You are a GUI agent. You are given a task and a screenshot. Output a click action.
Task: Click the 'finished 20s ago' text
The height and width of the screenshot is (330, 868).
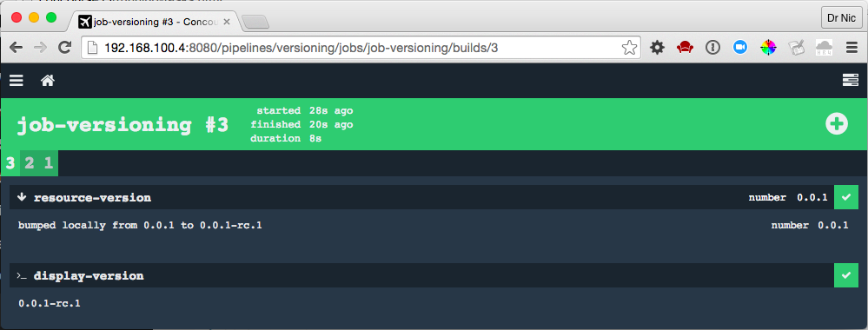[301, 124]
